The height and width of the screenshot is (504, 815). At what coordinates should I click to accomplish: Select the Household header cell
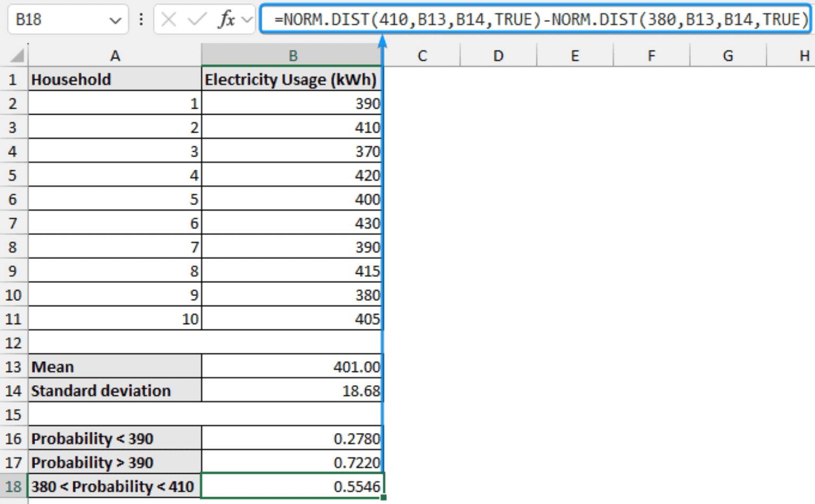click(115, 80)
